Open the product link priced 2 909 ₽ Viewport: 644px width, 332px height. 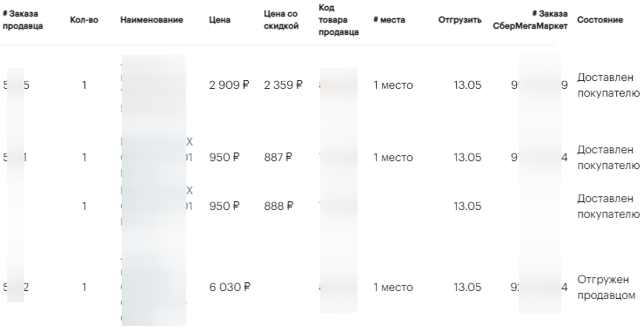[x=154, y=85]
